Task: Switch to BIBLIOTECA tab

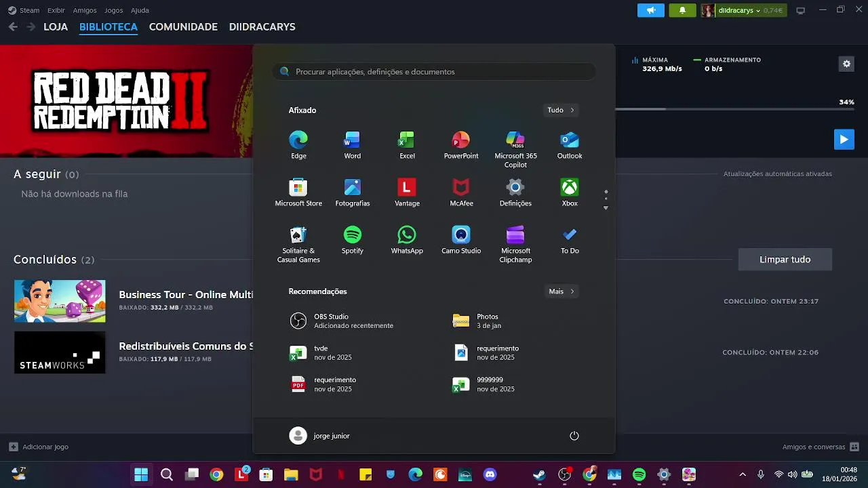Action: [x=108, y=27]
